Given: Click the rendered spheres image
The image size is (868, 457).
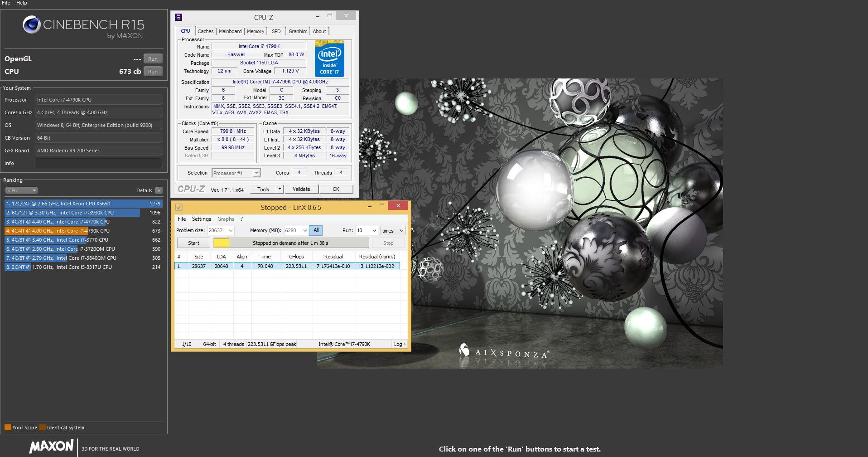Looking at the screenshot, I should [x=520, y=223].
